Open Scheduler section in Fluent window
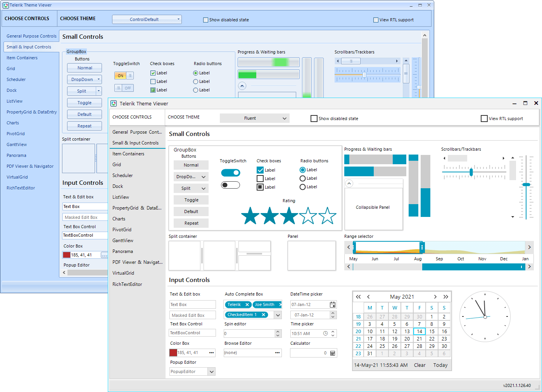The image size is (542, 392). [x=137, y=175]
